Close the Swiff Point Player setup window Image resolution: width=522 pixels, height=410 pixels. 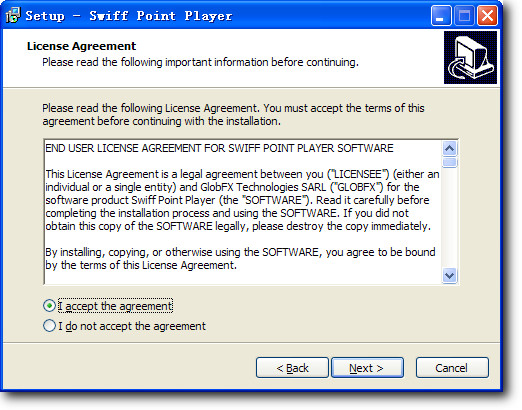487,15
